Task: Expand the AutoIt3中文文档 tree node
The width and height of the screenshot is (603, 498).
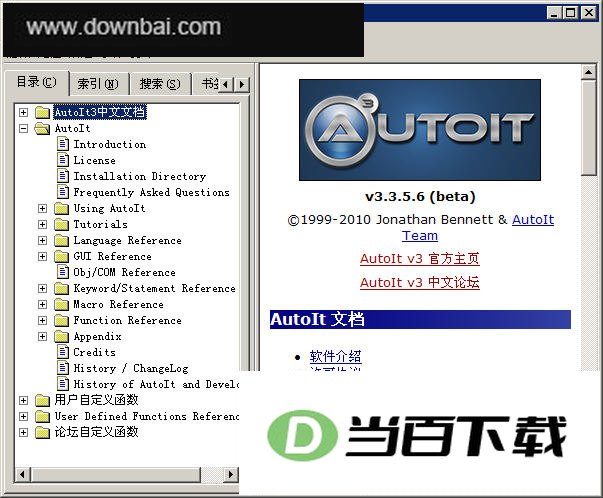Action: (23, 112)
